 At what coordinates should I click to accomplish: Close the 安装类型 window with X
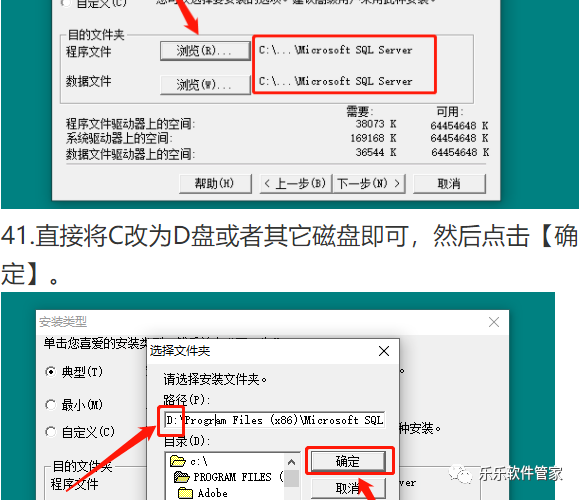[494, 322]
